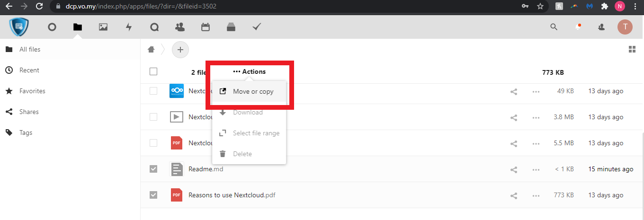Open the Photos app icon in top bar
644x220 pixels.
[x=103, y=27]
